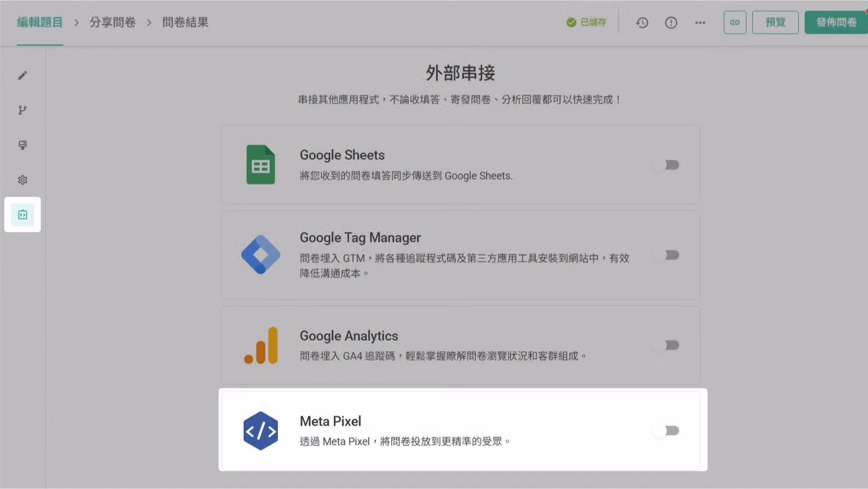Click the Google Sheets logo
The width and height of the screenshot is (868, 489).
tap(260, 165)
